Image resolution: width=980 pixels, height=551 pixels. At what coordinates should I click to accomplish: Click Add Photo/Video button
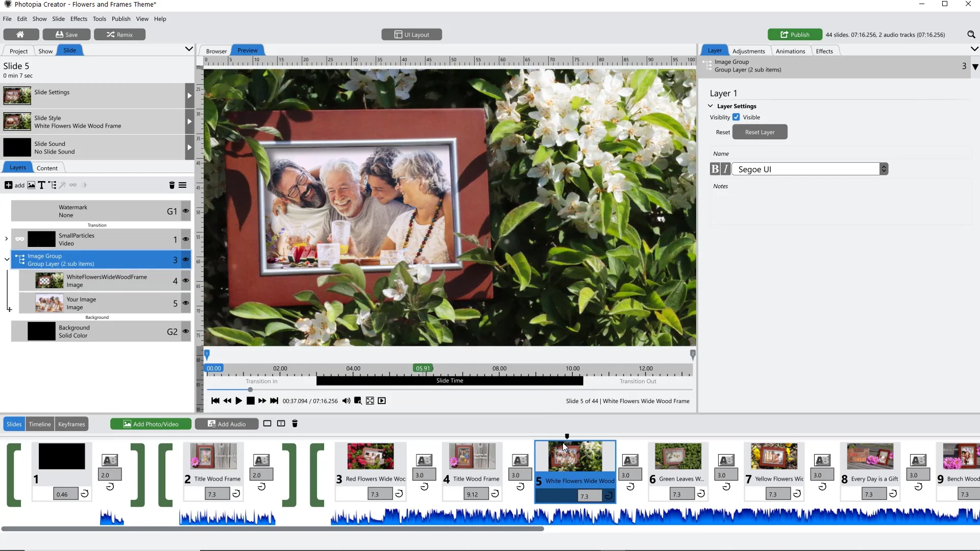151,424
